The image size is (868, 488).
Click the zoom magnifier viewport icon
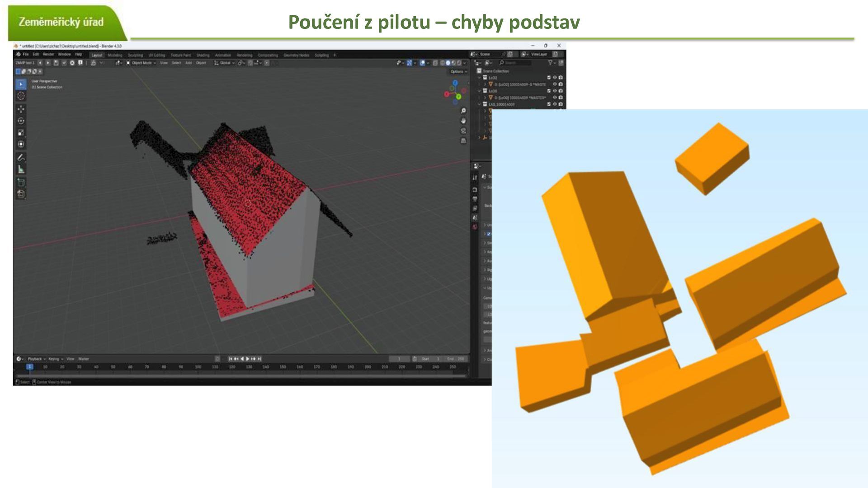click(x=463, y=111)
